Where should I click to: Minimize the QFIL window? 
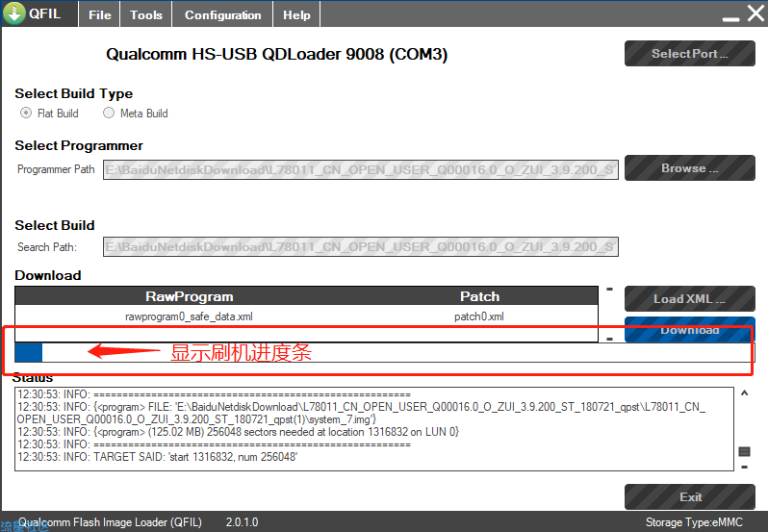point(730,18)
